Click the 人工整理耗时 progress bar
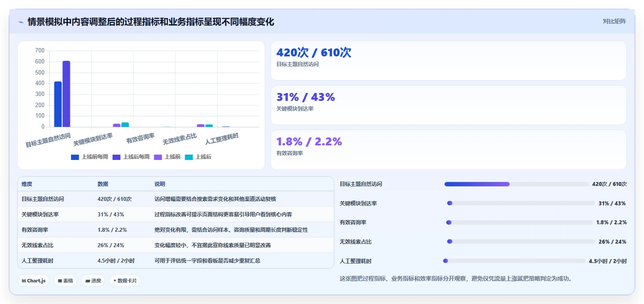 (x=514, y=261)
